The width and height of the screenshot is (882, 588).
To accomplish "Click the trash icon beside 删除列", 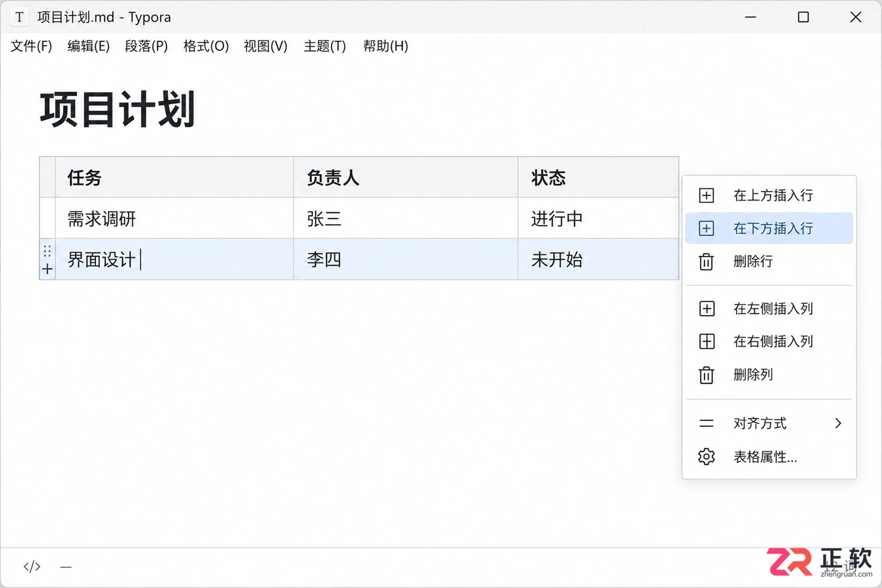I will coord(706,374).
